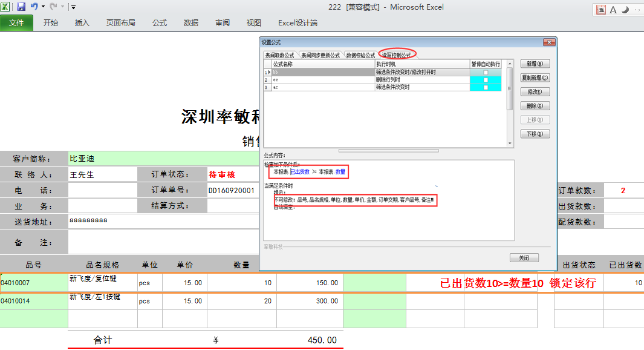Click the 客户简称 cell containing 比亚迪
The image size is (644, 350).
163,158
